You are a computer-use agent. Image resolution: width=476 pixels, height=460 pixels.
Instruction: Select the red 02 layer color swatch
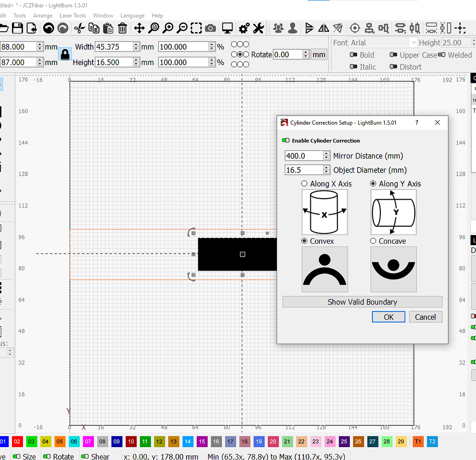click(17, 442)
